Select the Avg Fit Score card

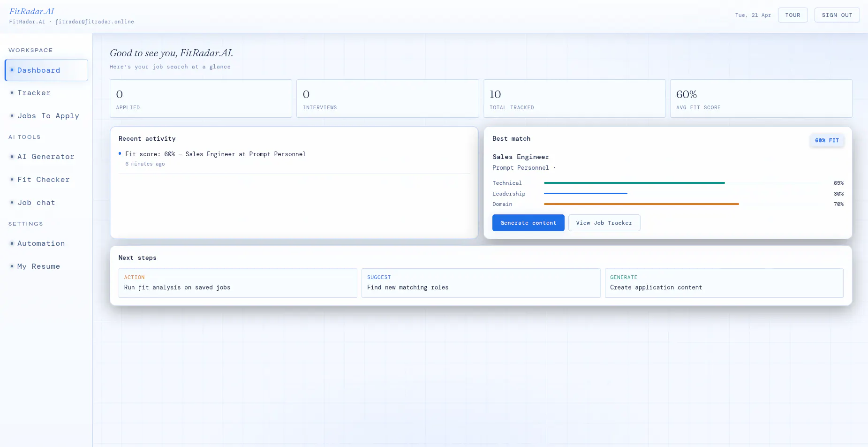761,98
